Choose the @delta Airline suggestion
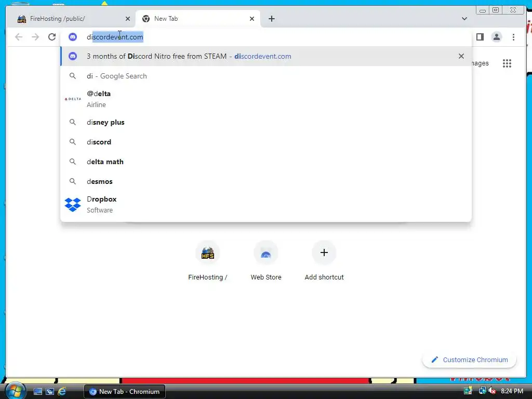The height and width of the screenshot is (399, 532). (x=265, y=99)
